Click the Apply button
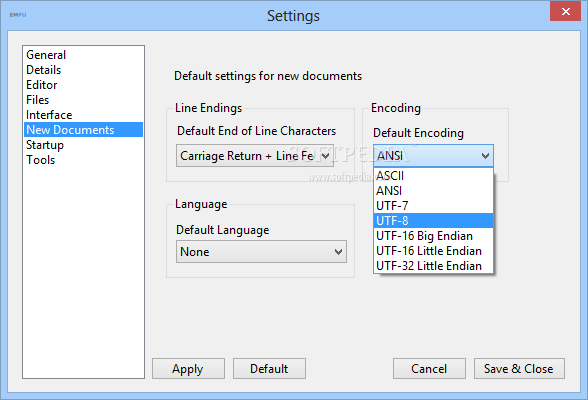The image size is (588, 400). [x=188, y=369]
